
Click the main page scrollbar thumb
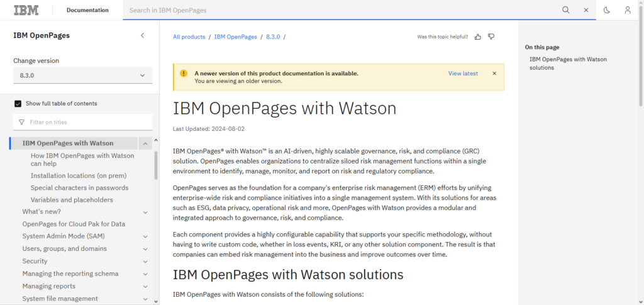coord(641,57)
